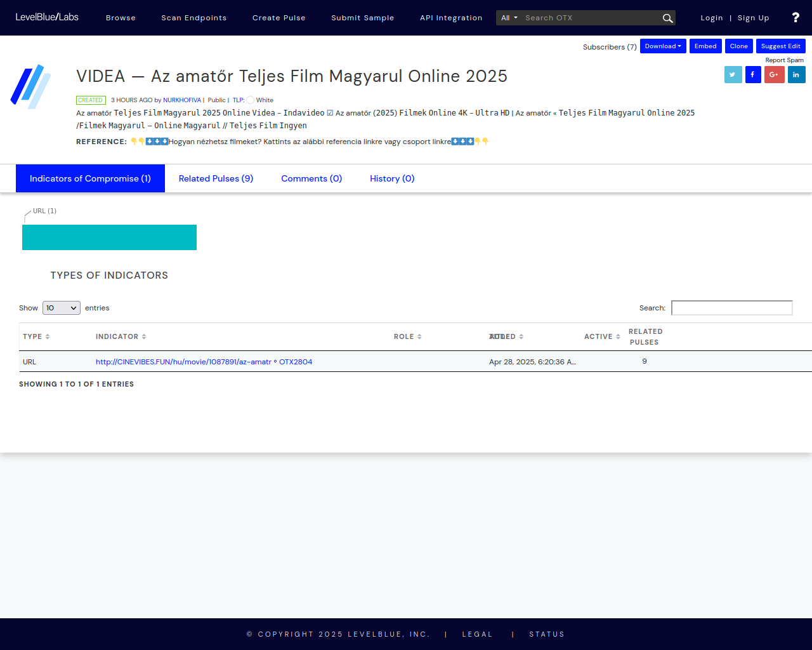The height and width of the screenshot is (650, 812).
Task: Click the Types of Indicators heading
Action: tap(109, 275)
